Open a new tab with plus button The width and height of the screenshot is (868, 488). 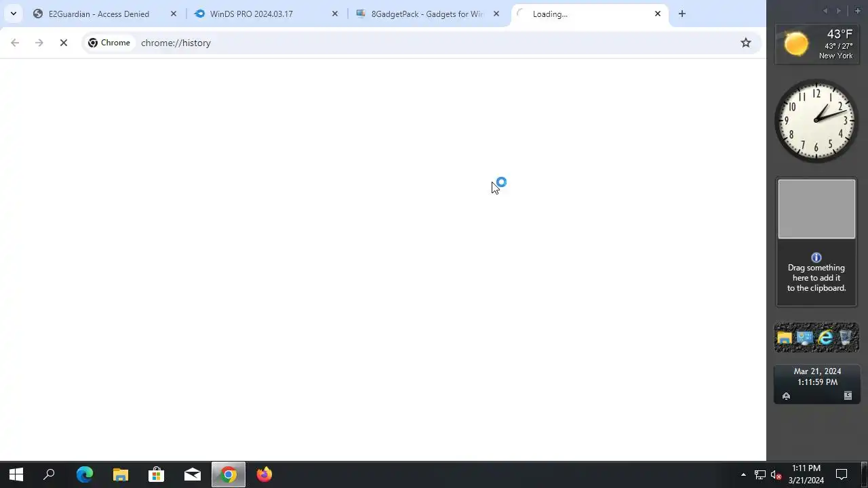click(x=682, y=14)
